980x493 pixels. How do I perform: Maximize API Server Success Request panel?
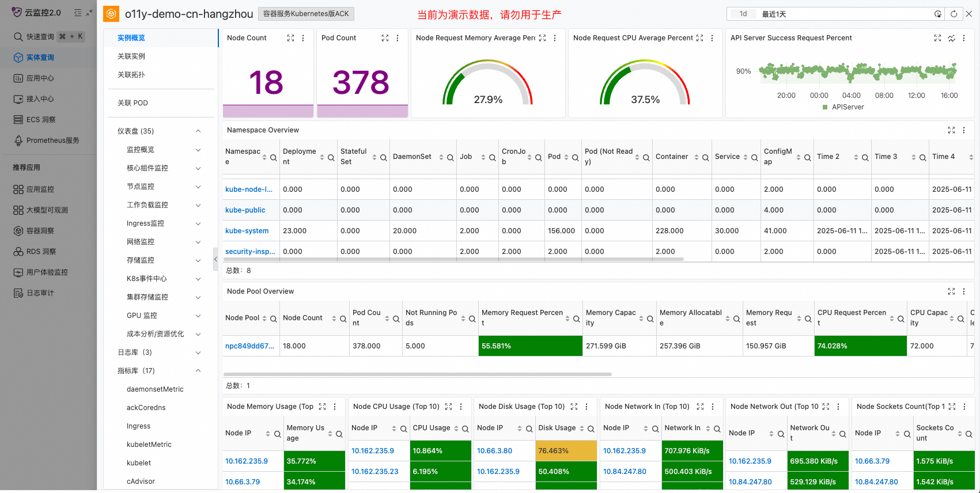pos(937,38)
